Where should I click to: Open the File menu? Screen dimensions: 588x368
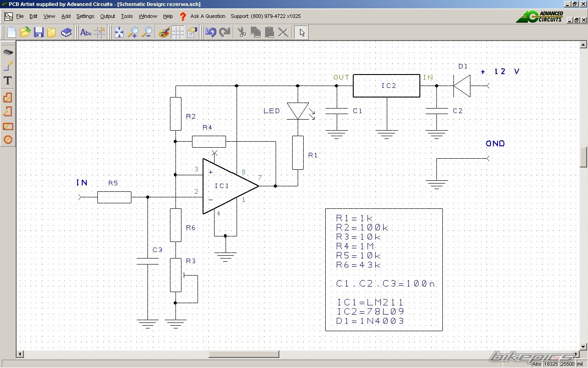[x=20, y=16]
